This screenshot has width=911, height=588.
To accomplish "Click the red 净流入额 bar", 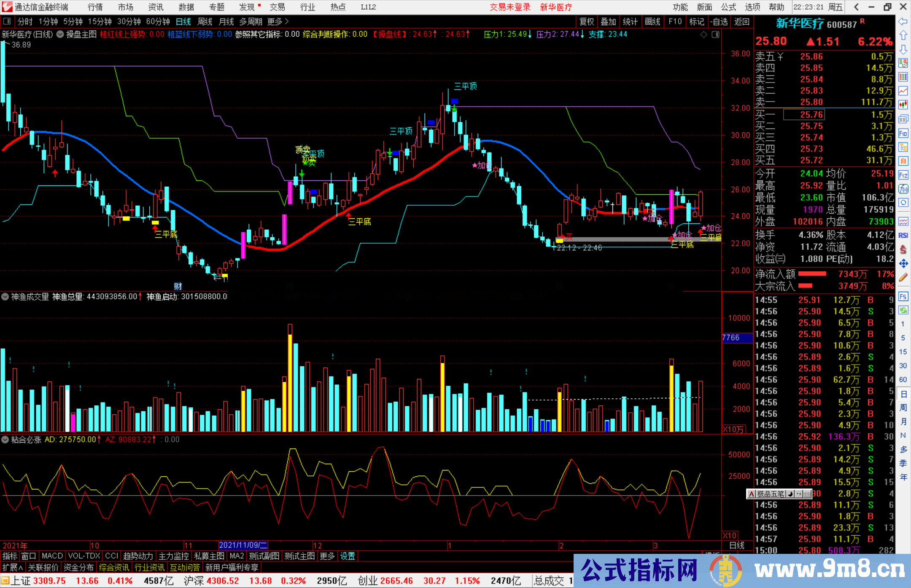I will click(x=812, y=274).
